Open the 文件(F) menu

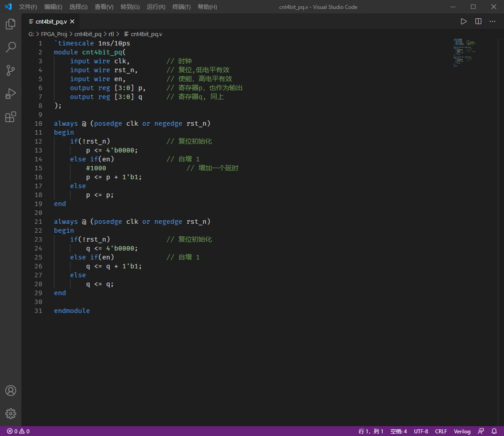point(28,7)
